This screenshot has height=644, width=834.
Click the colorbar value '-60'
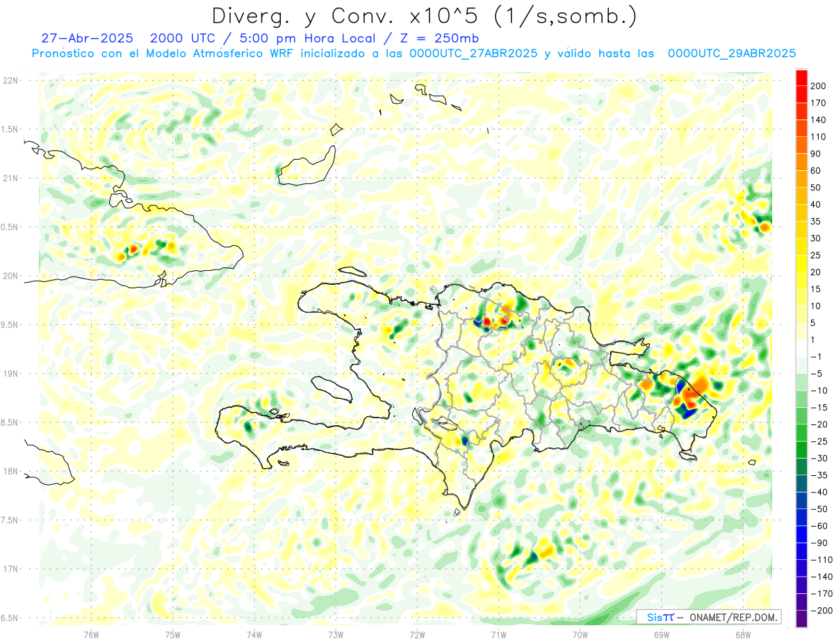coord(819,526)
